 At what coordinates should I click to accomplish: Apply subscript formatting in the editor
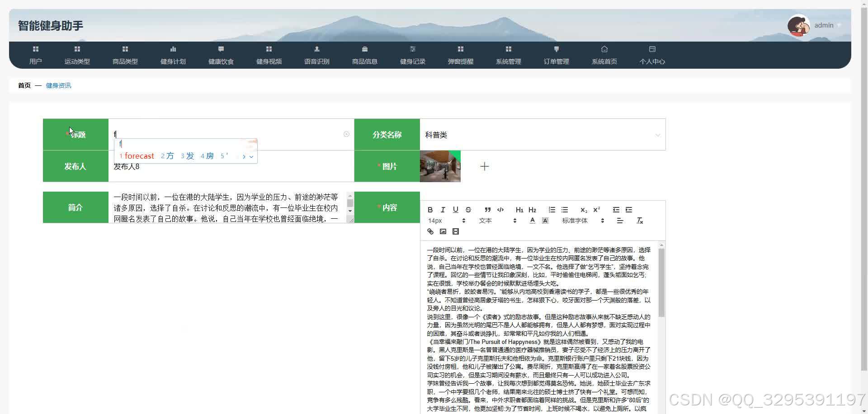[x=583, y=209]
